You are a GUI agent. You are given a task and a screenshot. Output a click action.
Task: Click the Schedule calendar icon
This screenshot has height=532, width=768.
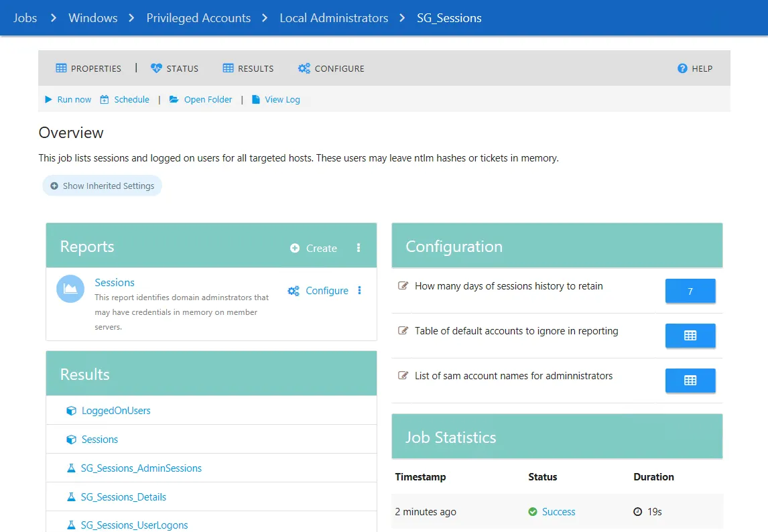pos(105,99)
